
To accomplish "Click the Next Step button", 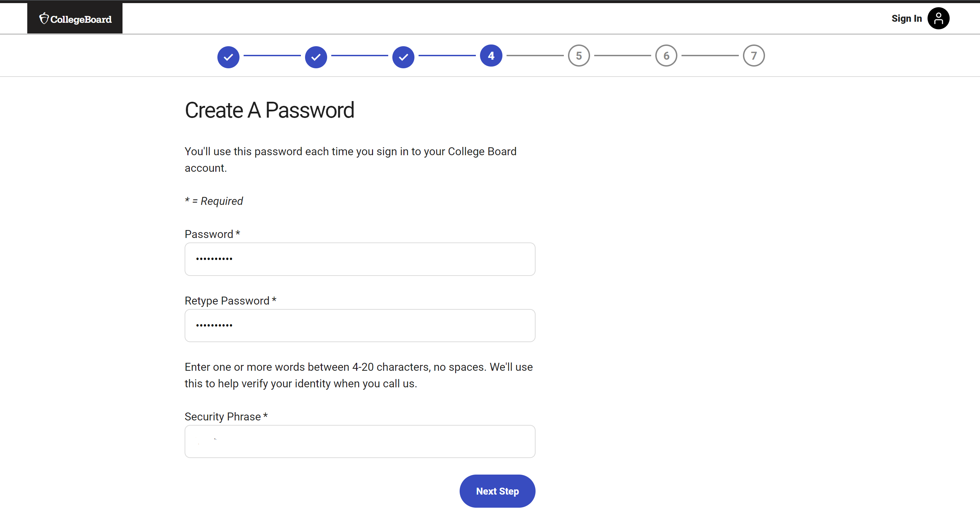I will [497, 491].
